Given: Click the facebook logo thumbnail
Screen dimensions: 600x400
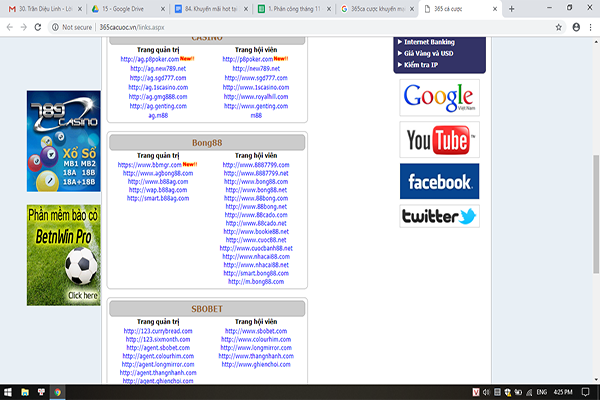Looking at the screenshot, I should (439, 181).
